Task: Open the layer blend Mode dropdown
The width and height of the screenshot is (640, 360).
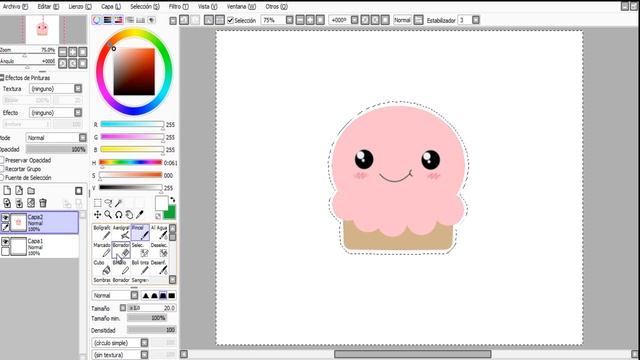Action: click(x=56, y=138)
